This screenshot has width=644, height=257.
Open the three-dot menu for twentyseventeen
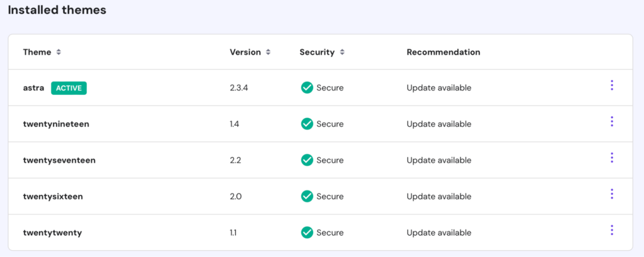[611, 158]
